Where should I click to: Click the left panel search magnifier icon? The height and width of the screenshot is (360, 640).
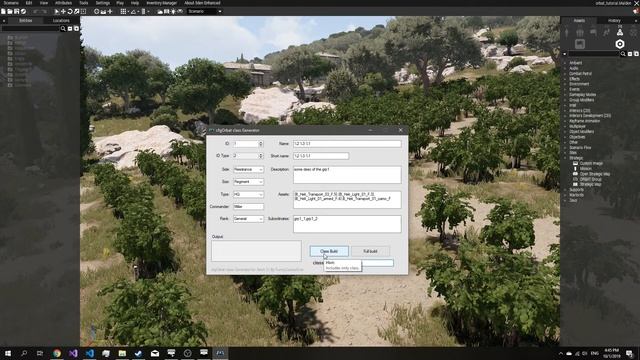click(63, 29)
